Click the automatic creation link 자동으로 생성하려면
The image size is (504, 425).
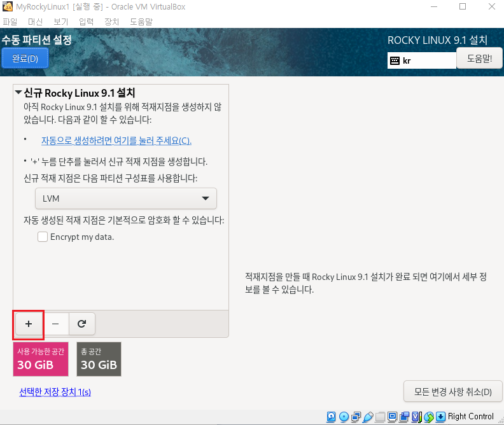116,141
